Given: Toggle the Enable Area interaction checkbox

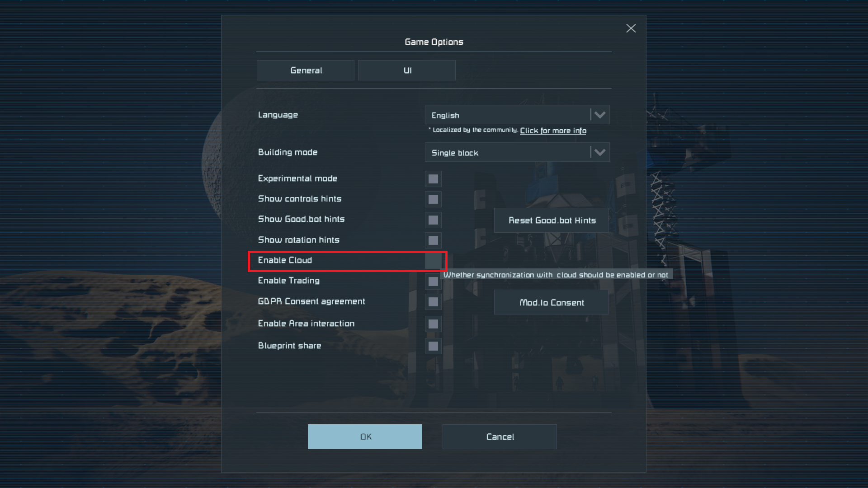Looking at the screenshot, I should click(433, 324).
